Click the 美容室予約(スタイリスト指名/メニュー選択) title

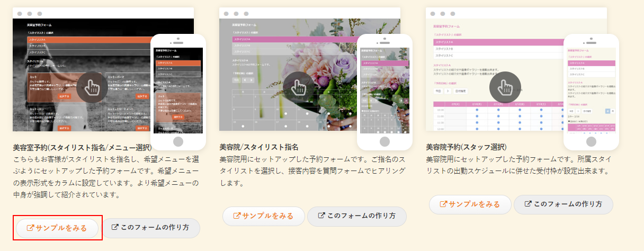point(82,147)
